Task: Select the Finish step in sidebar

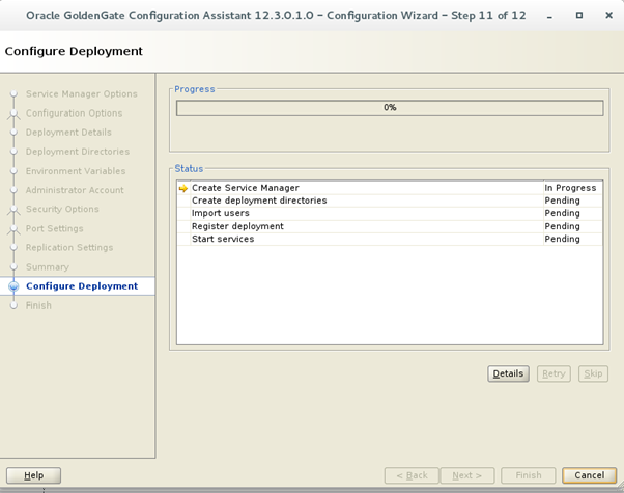Action: click(39, 305)
